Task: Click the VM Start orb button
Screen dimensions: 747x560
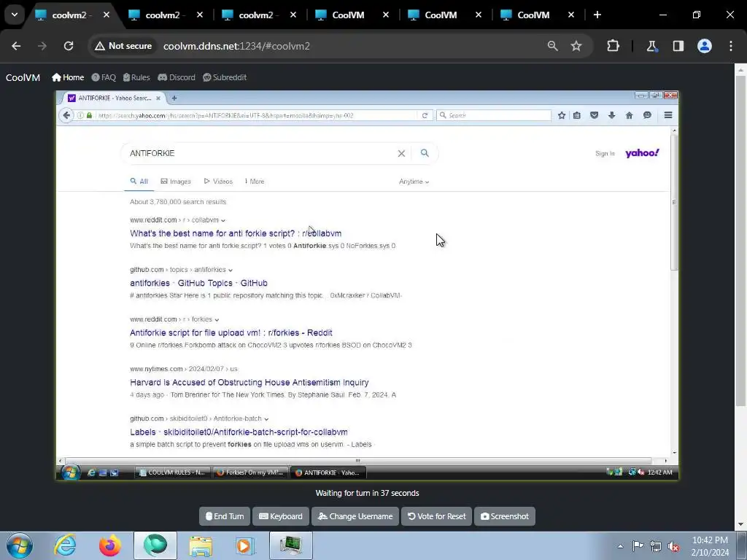Action: pyautogui.click(x=70, y=472)
